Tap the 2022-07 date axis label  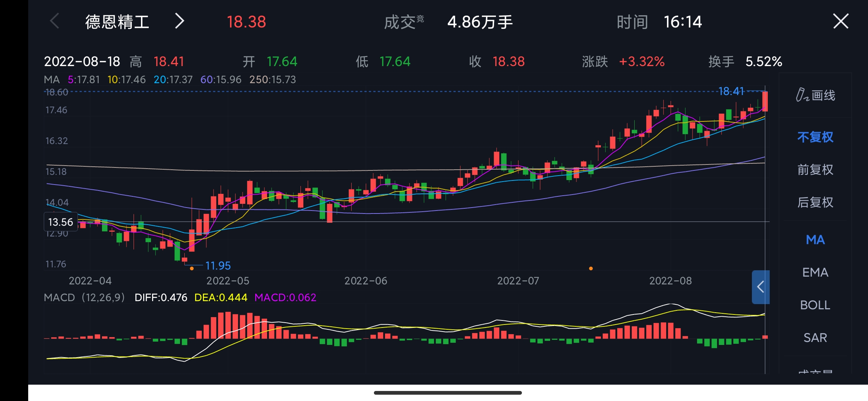[518, 281]
